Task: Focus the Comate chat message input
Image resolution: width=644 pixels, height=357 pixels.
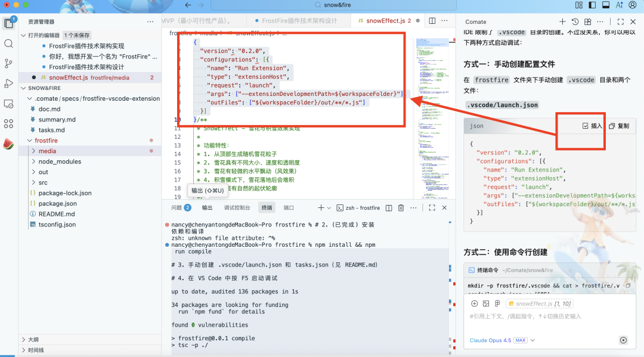Action: [x=550, y=316]
